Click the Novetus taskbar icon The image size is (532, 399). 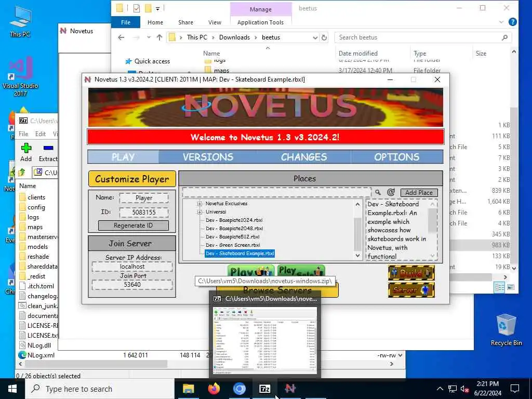point(290,389)
